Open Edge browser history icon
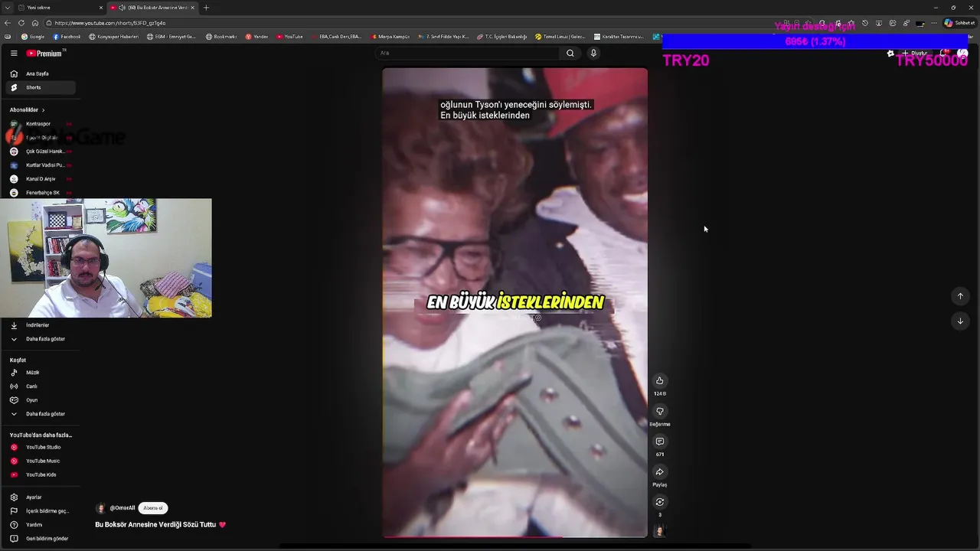This screenshot has height=551, width=980. pos(864,23)
